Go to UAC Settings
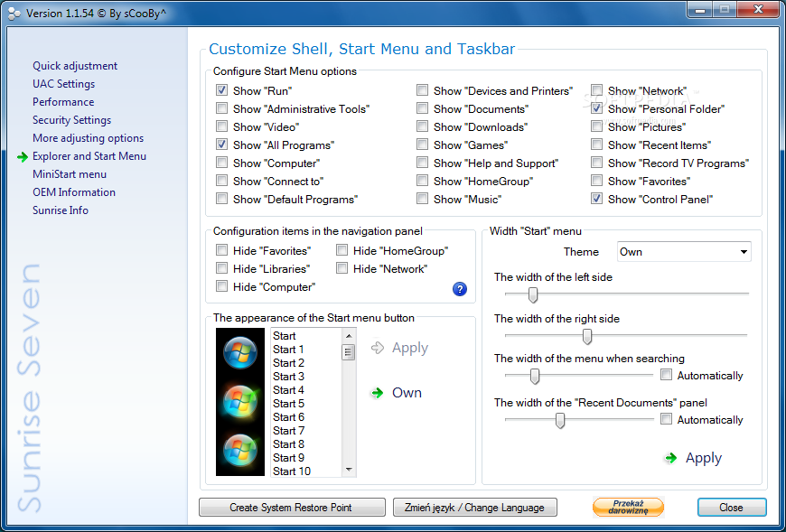Image resolution: width=786 pixels, height=532 pixels. pos(63,84)
